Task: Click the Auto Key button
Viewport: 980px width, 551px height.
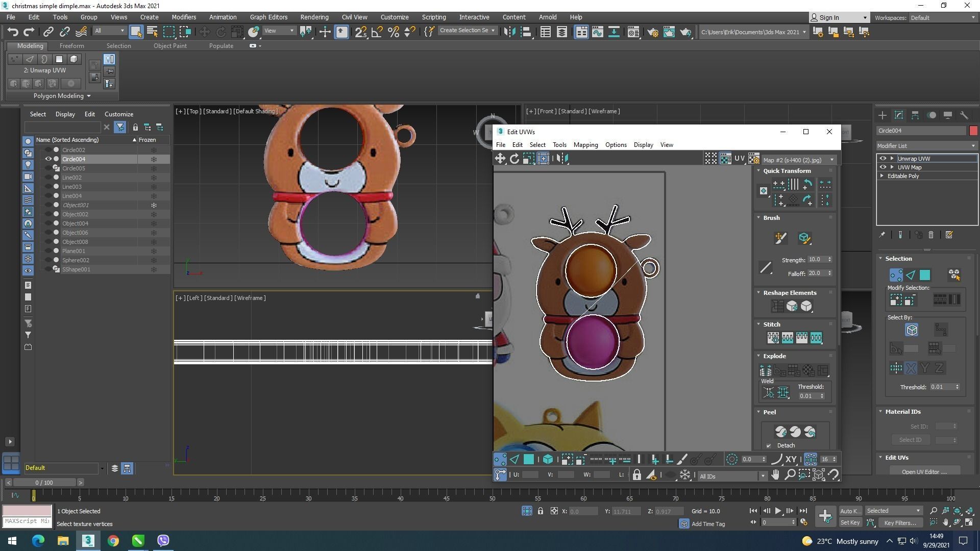Action: coord(849,511)
